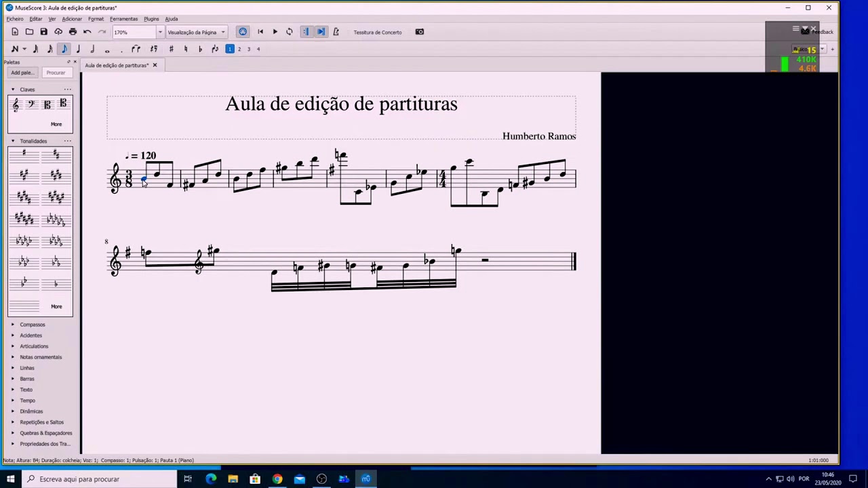Undo the last action
This screenshot has width=868, height=488.
point(87,32)
